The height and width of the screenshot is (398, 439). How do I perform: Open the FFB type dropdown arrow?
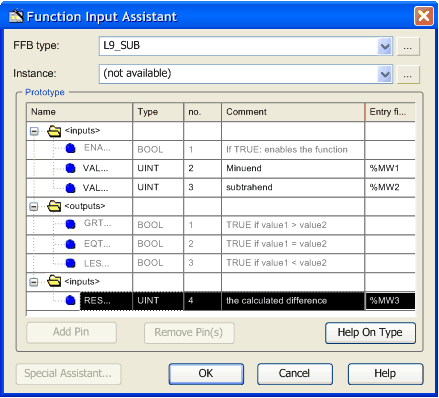click(x=385, y=46)
